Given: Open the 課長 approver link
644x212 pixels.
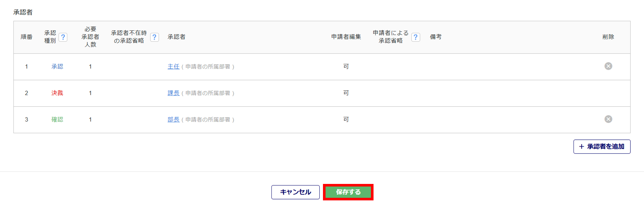Looking at the screenshot, I should point(173,93).
